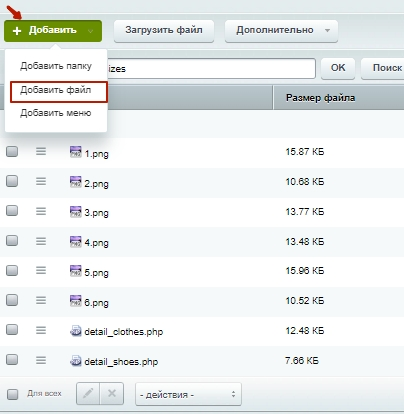Click the delete X icon in the footer

pyautogui.click(x=112, y=394)
